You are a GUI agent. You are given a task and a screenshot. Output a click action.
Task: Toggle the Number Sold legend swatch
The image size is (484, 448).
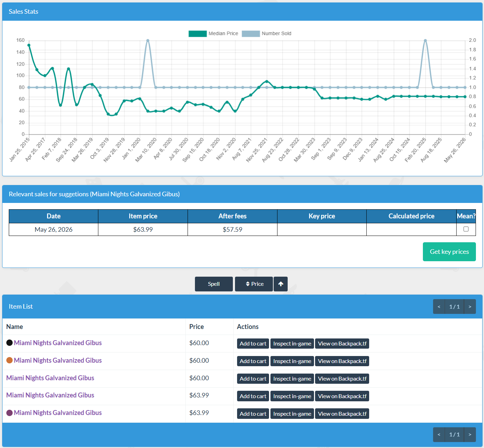click(251, 34)
